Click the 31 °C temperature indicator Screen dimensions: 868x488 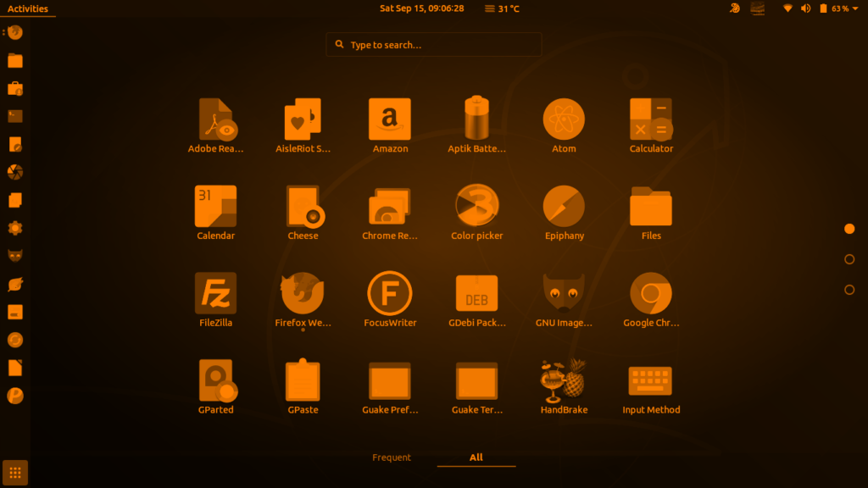[502, 8]
